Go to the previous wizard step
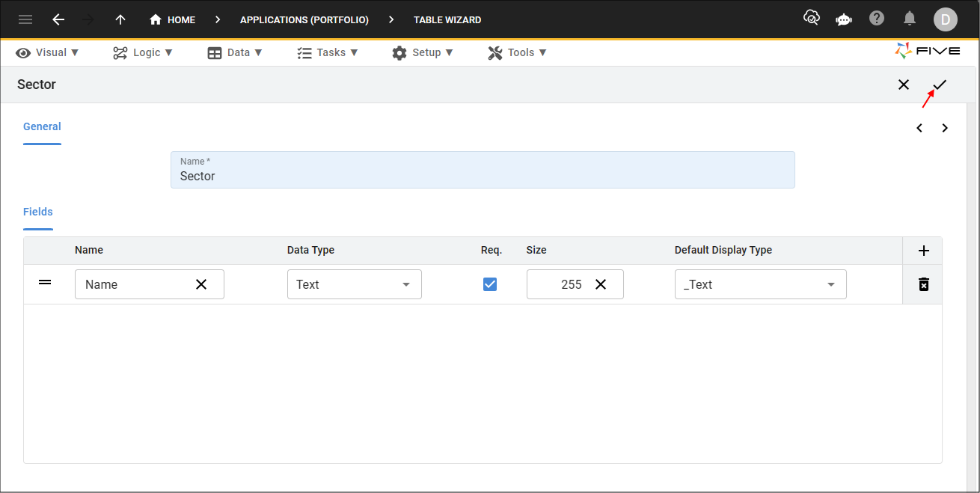Image resolution: width=980 pixels, height=493 pixels. click(919, 128)
